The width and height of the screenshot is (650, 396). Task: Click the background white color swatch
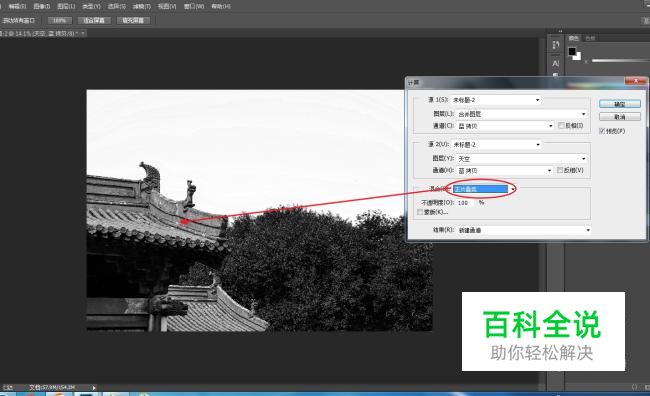tap(577, 56)
